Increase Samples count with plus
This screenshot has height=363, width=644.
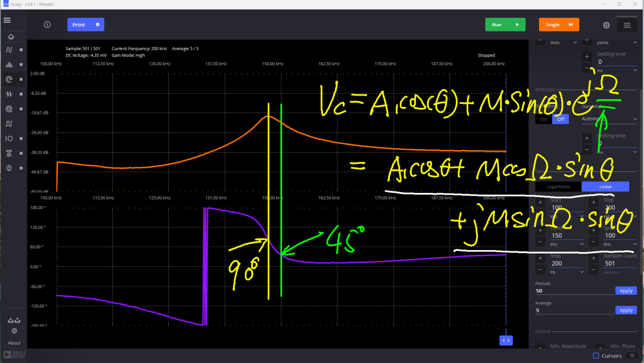[593, 259]
